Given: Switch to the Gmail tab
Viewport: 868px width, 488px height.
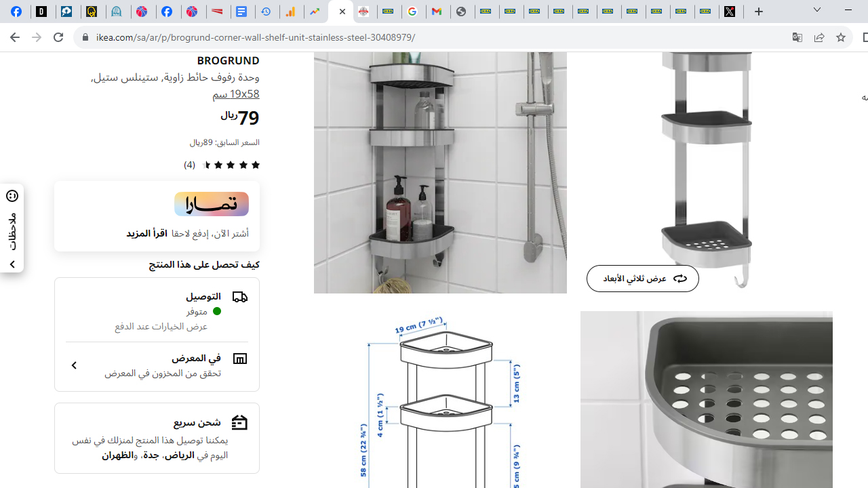Looking at the screenshot, I should click(x=438, y=12).
